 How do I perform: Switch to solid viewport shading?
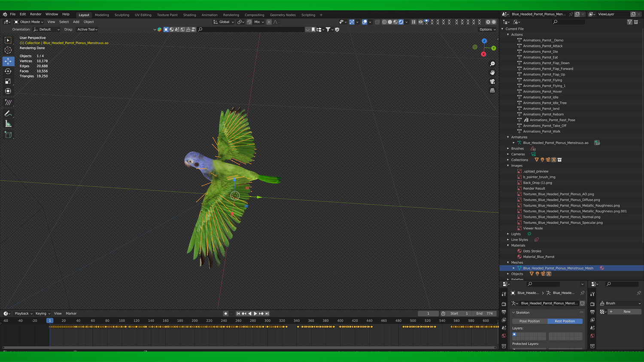point(390,22)
